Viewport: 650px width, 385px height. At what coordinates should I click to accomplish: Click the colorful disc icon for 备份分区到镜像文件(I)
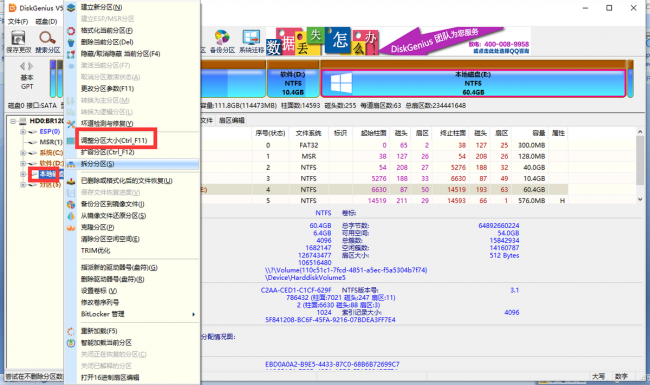coord(71,204)
